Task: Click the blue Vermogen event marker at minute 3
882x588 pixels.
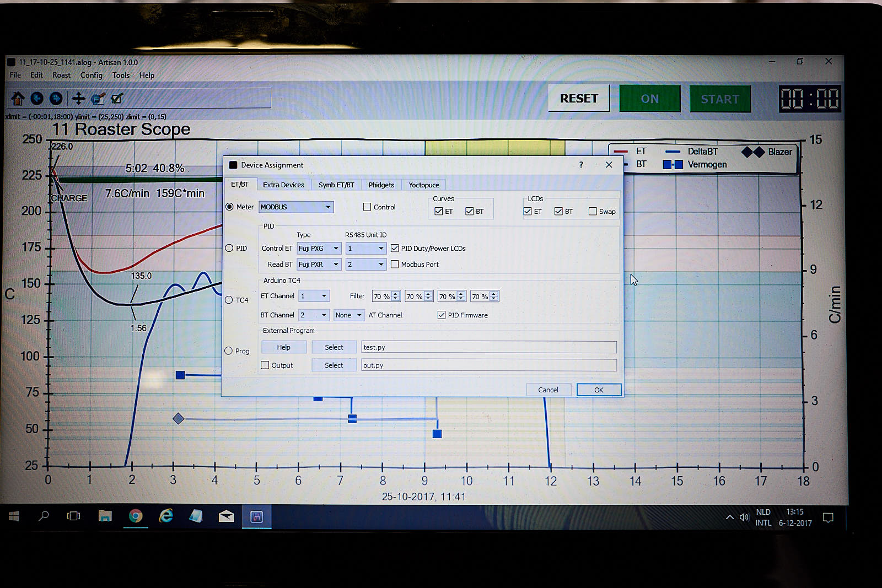Action: (180, 375)
